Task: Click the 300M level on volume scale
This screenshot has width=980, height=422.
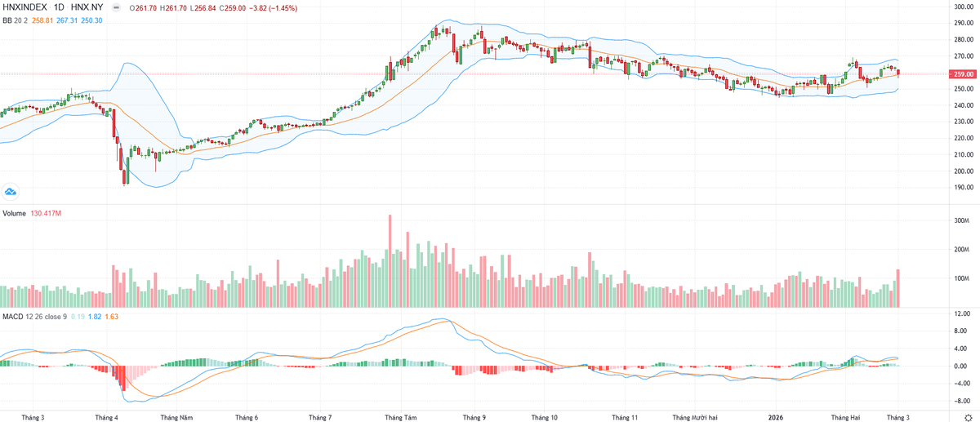Action: pos(961,221)
